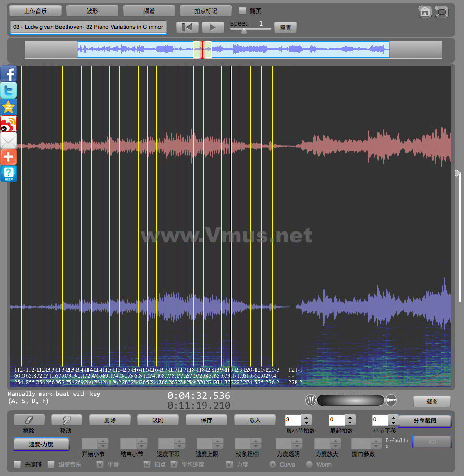Open the HELP question mark icon
This screenshot has height=476, width=464.
click(x=8, y=174)
